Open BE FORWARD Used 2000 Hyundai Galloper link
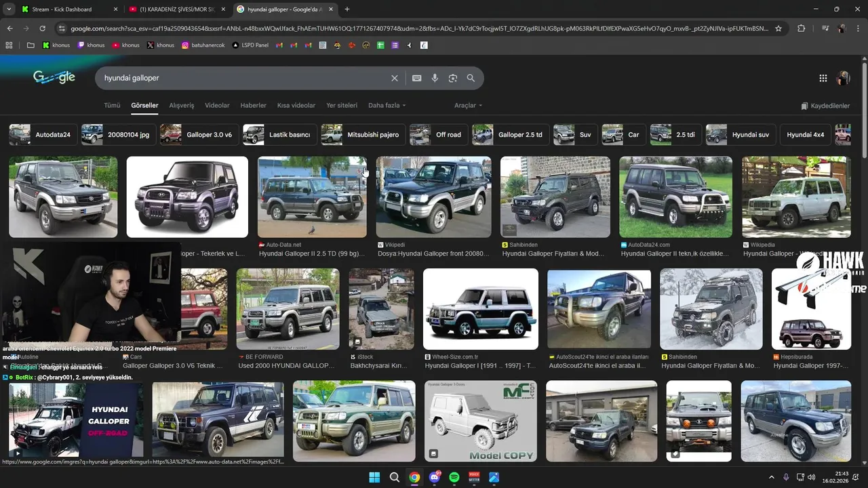This screenshot has height=488, width=868. 286,365
